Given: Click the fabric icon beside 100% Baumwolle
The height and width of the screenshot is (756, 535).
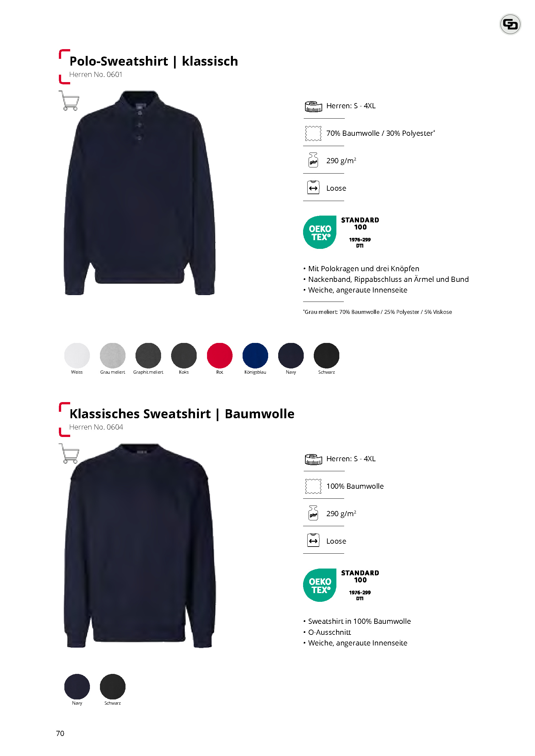Looking at the screenshot, I should 313,486.
